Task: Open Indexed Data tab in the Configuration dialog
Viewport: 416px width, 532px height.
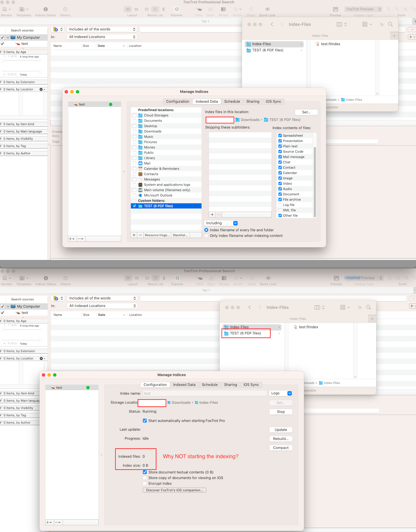Action: [184, 385]
